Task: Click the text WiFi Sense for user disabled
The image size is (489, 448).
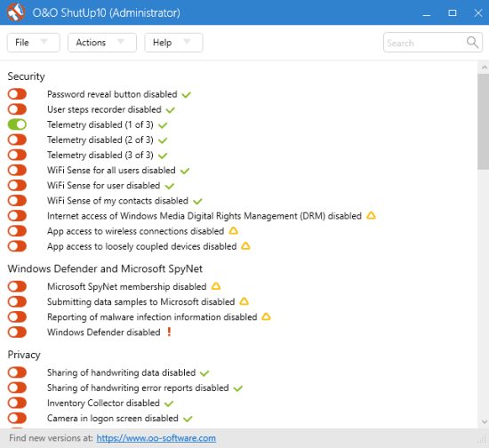Action: coord(103,186)
